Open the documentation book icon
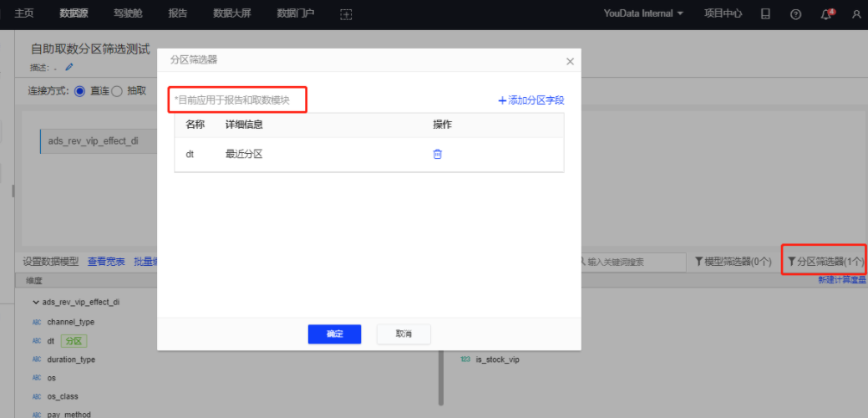This screenshot has width=868, height=418. click(765, 14)
